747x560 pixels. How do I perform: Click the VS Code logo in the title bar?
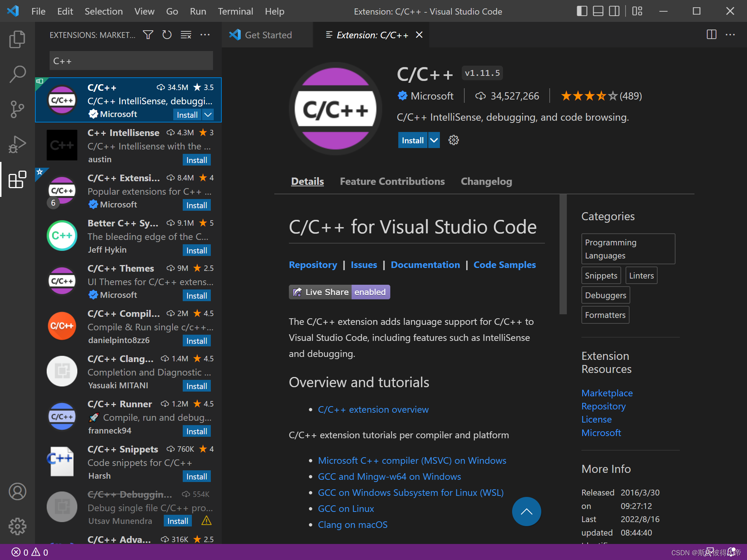[x=13, y=11]
